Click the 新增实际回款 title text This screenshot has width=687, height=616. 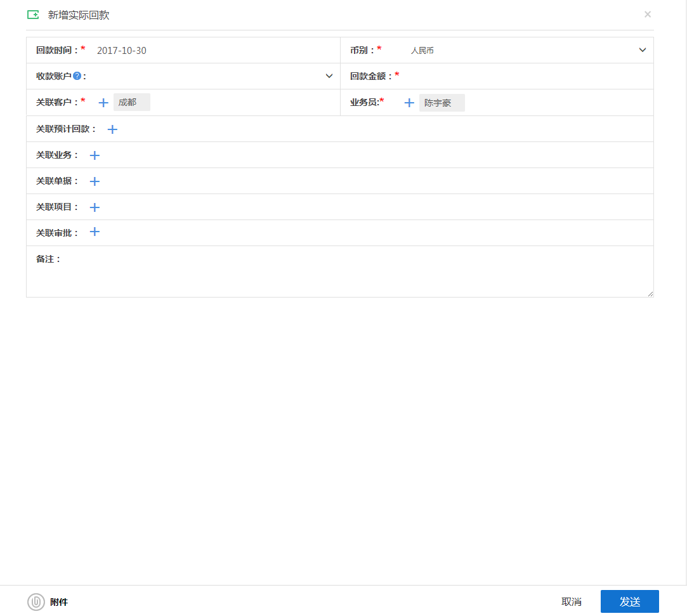[79, 15]
